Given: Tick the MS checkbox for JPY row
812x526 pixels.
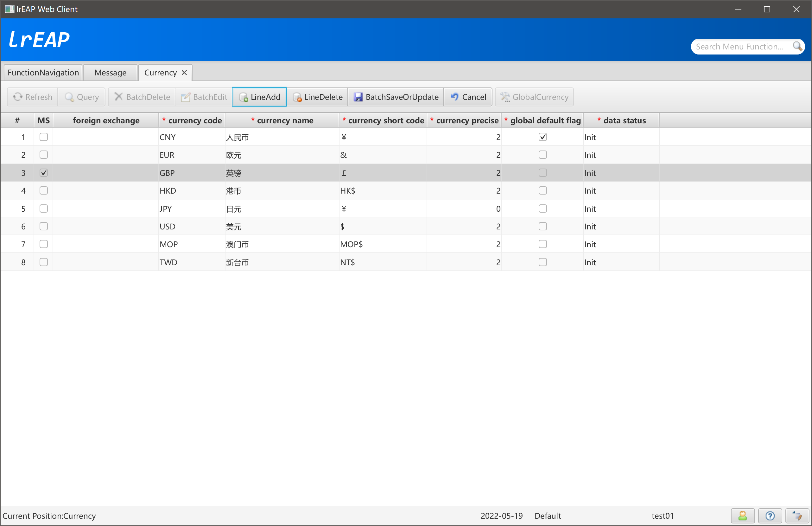Looking at the screenshot, I should tap(44, 208).
